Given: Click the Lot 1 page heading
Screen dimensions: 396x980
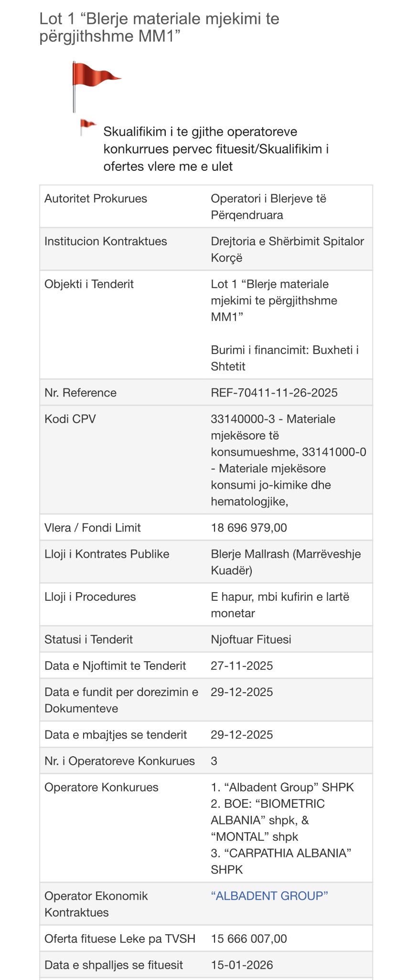Looking at the screenshot, I should tap(159, 27).
